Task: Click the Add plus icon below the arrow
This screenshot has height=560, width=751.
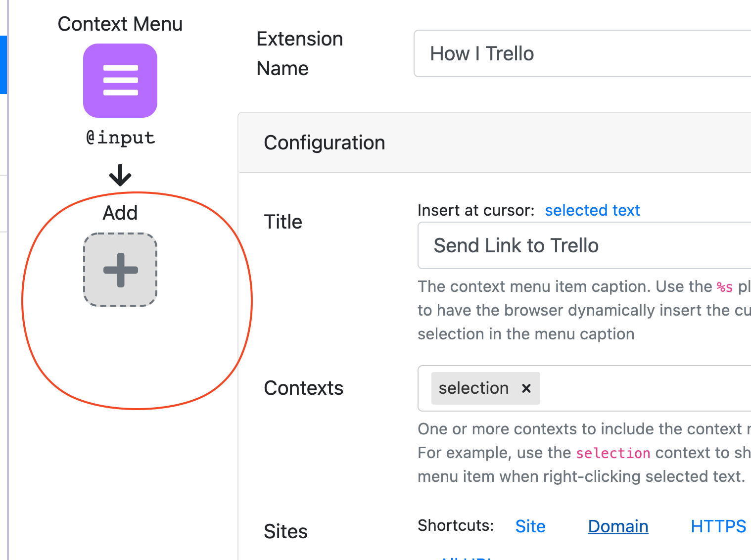Action: tap(120, 270)
